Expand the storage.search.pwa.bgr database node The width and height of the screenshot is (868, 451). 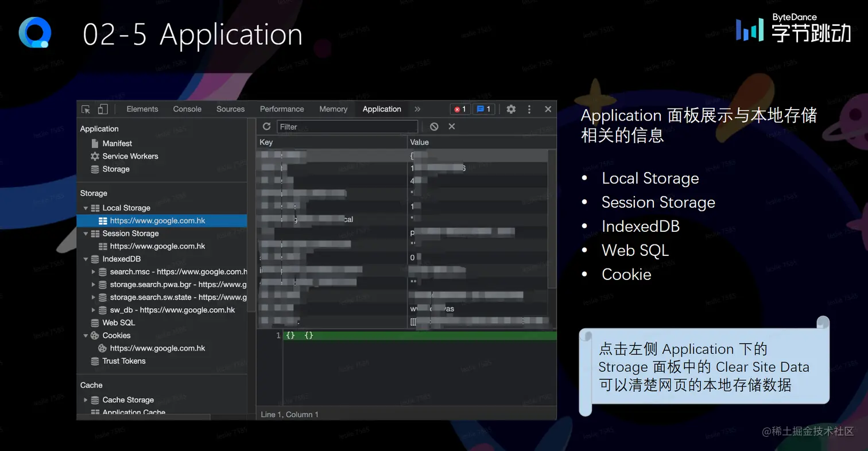click(93, 285)
